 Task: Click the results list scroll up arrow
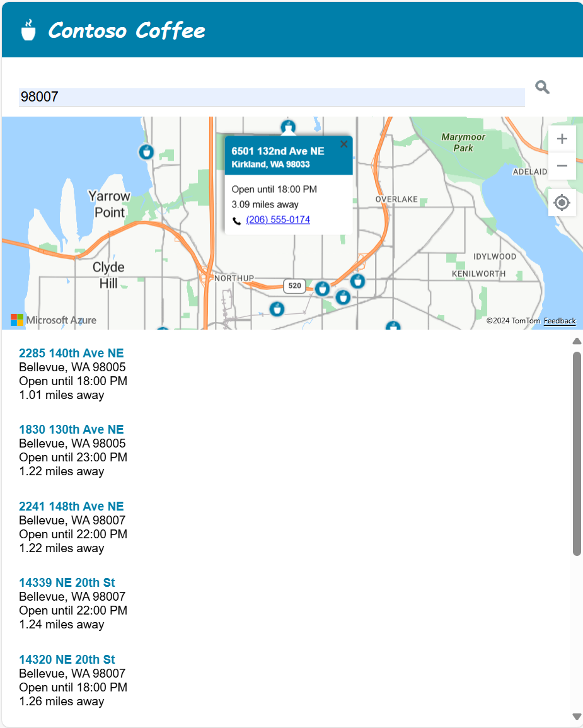(x=576, y=341)
